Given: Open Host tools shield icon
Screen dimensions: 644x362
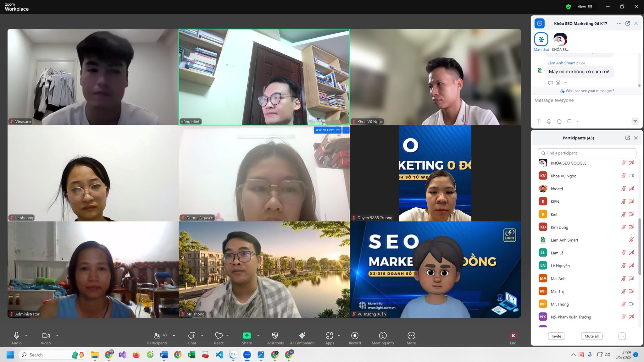Looking at the screenshot, I should pyautogui.click(x=275, y=336).
